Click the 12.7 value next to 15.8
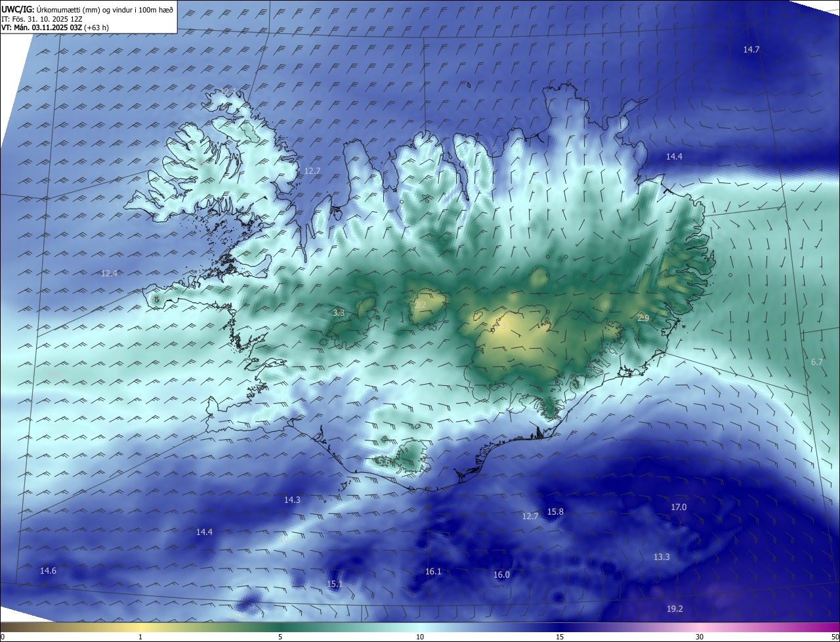The width and height of the screenshot is (840, 642). 530,517
